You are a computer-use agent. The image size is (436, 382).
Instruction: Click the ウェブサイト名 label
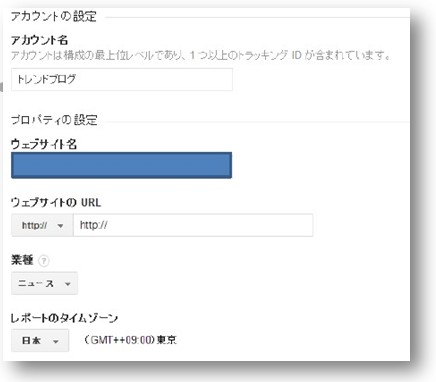point(44,144)
